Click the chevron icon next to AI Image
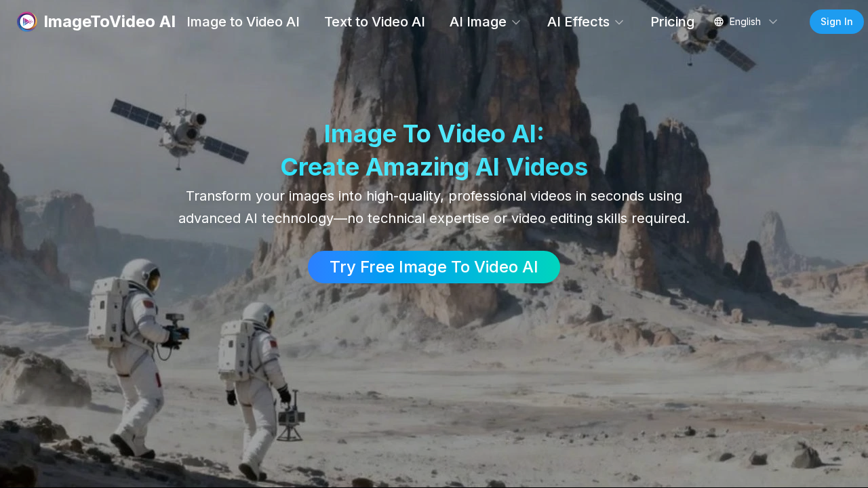The width and height of the screenshot is (868, 488). pyautogui.click(x=516, y=22)
